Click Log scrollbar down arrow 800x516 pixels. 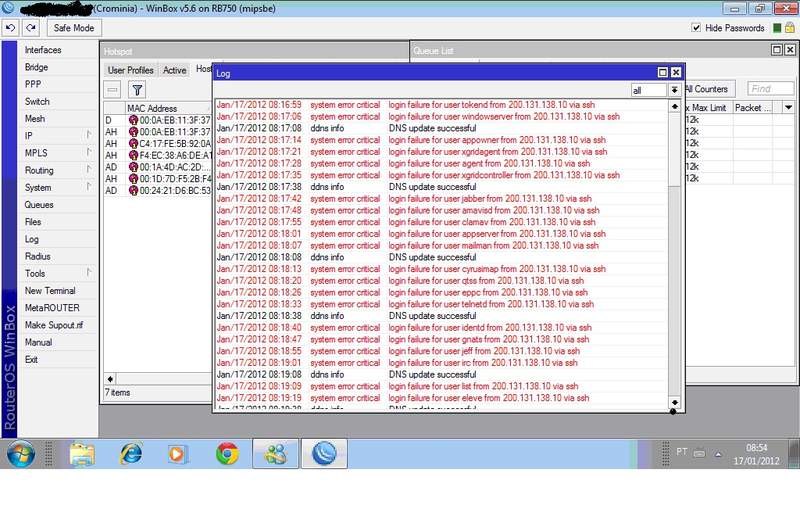coord(674,402)
